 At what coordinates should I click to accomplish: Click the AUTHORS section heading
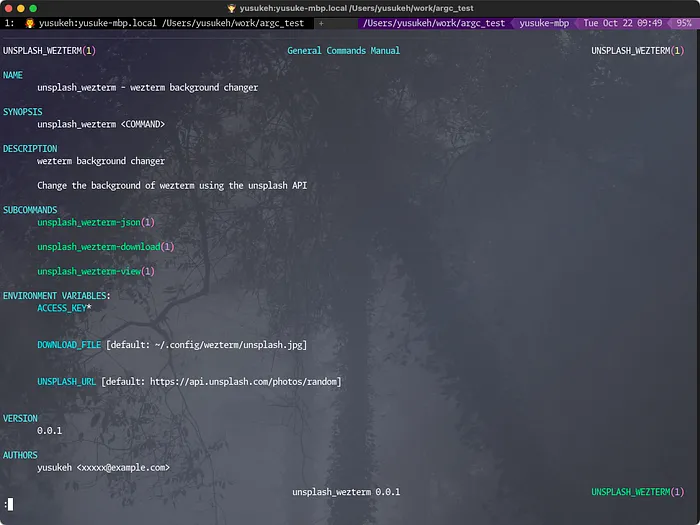[20, 455]
